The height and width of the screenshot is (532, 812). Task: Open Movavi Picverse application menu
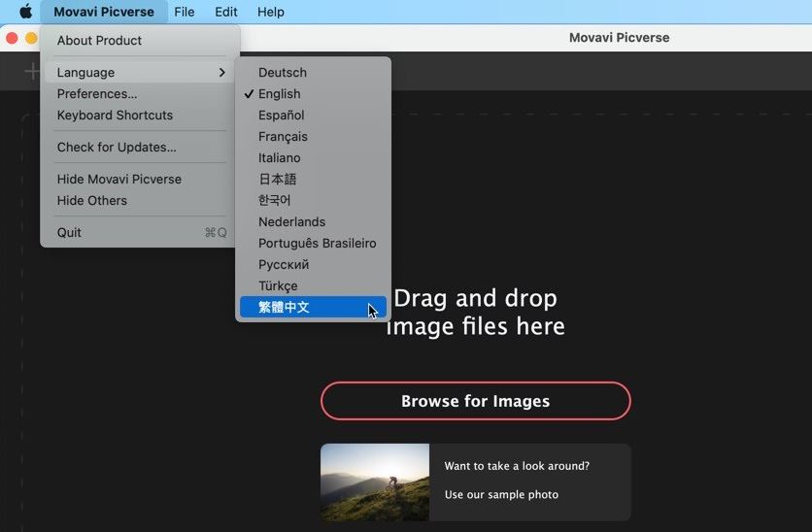[104, 12]
